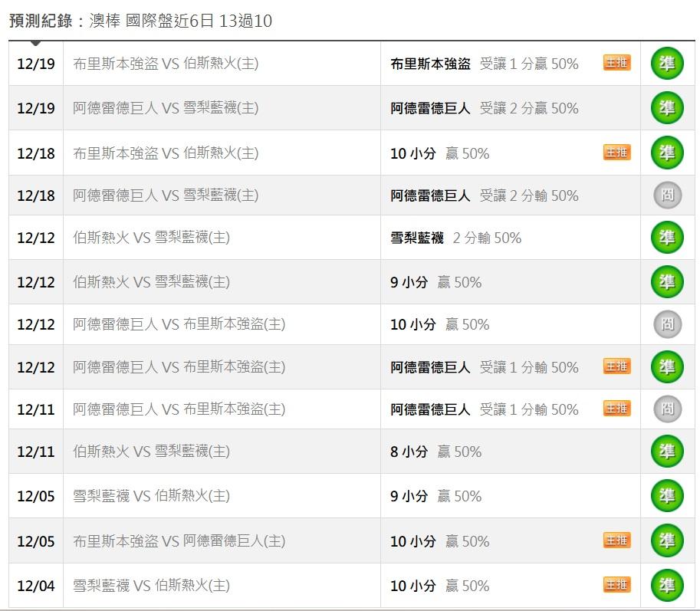Select 8 小分 贏 50% prediction
The width and height of the screenshot is (700, 611).
pos(435,452)
